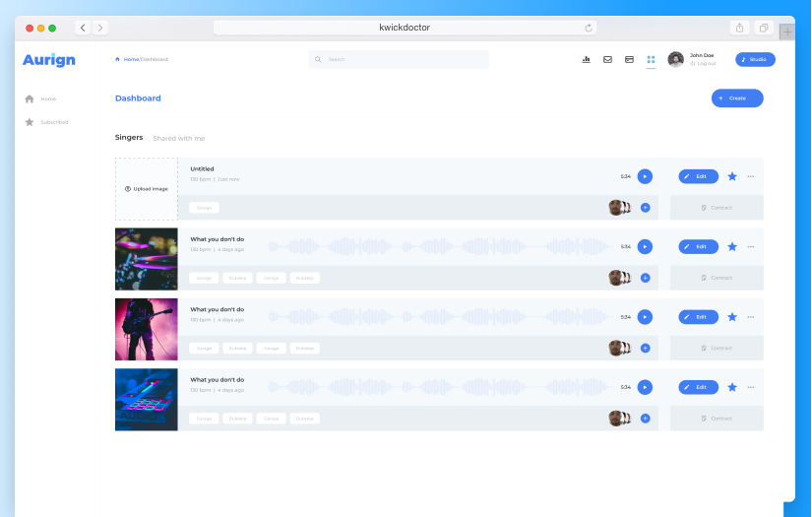
Task: Play the track with guitarist thumbnail
Action: (x=645, y=317)
